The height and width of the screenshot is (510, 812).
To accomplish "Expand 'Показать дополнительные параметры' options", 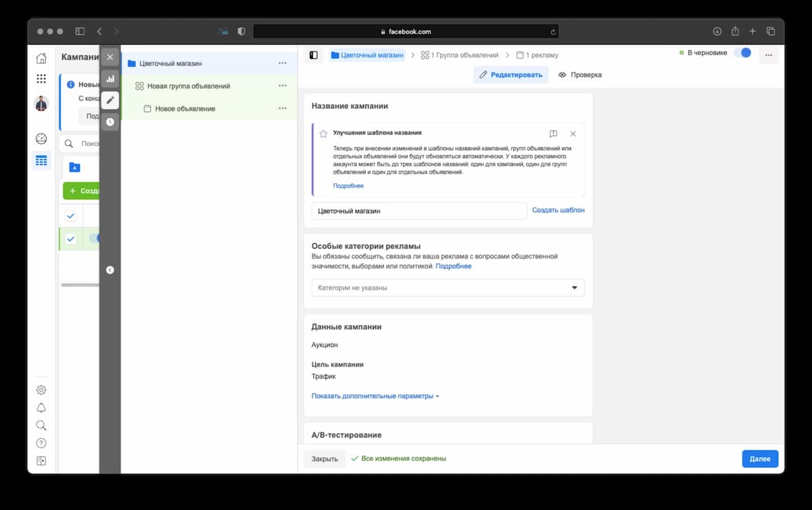I will click(x=375, y=396).
